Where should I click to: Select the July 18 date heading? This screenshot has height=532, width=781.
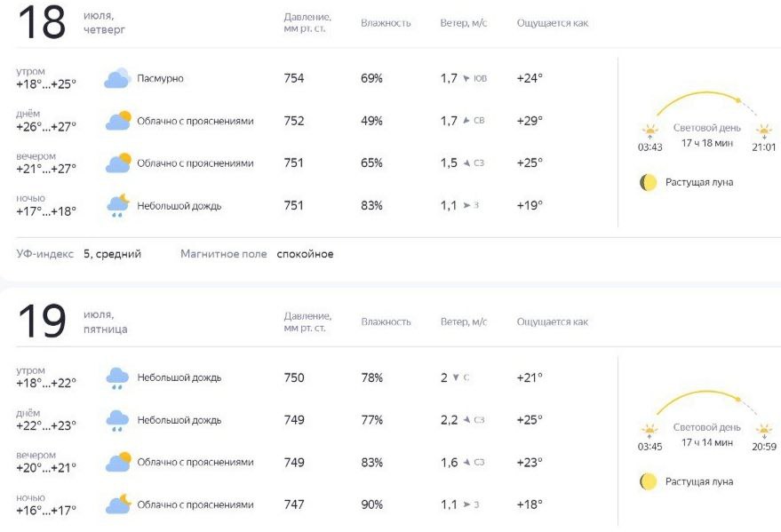[x=71, y=22]
